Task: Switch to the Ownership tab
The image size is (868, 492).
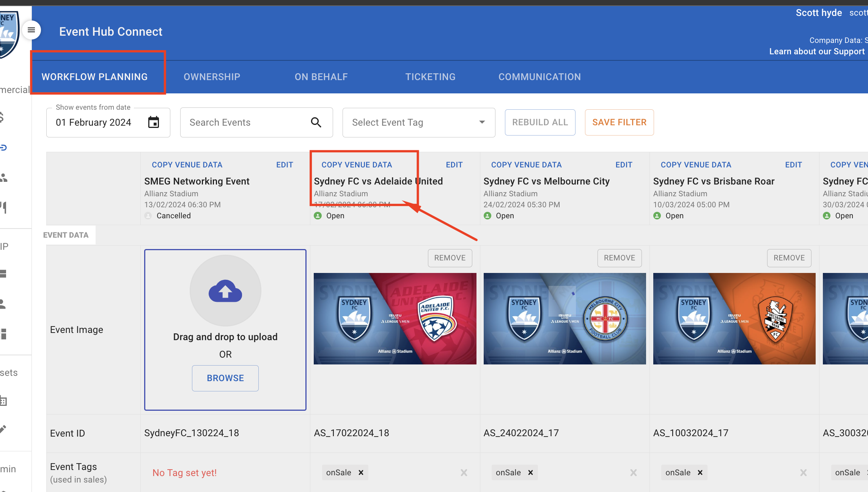Action: click(212, 77)
